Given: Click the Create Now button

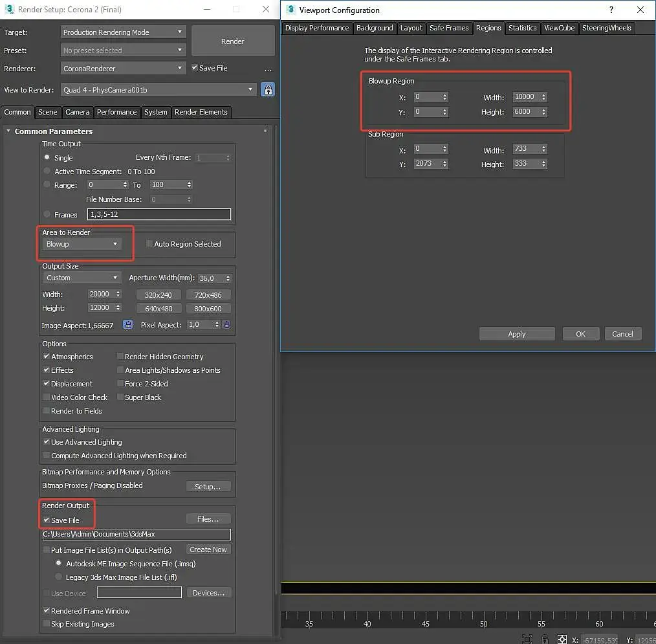Looking at the screenshot, I should click(208, 550).
